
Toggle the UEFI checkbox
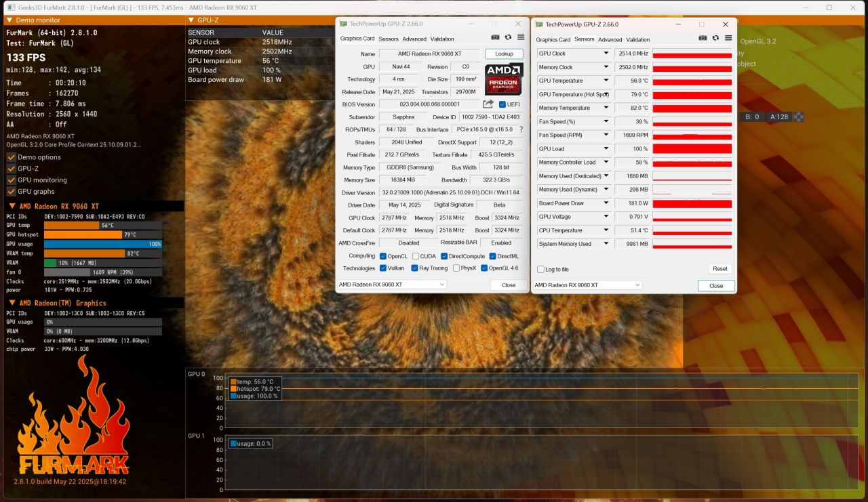tap(502, 104)
